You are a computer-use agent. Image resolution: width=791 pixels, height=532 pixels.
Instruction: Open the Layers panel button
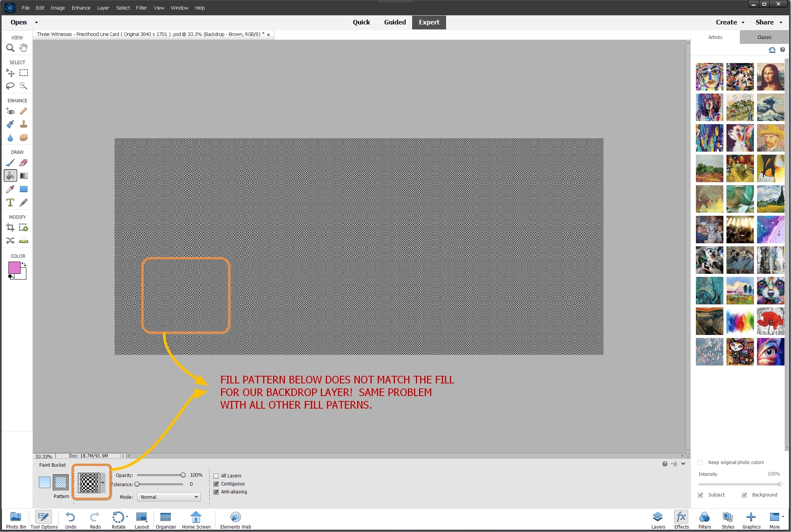pos(658,520)
